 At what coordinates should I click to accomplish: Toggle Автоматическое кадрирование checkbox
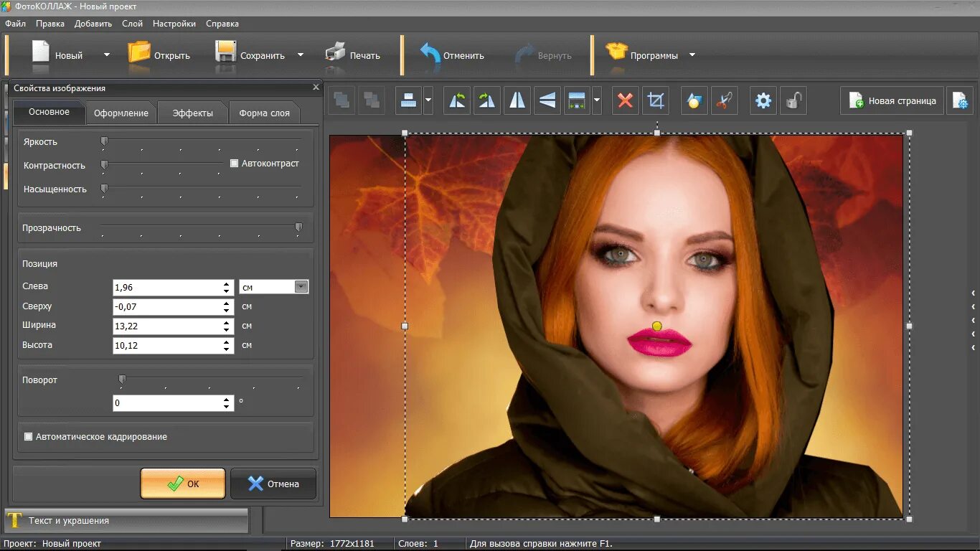[x=29, y=436]
